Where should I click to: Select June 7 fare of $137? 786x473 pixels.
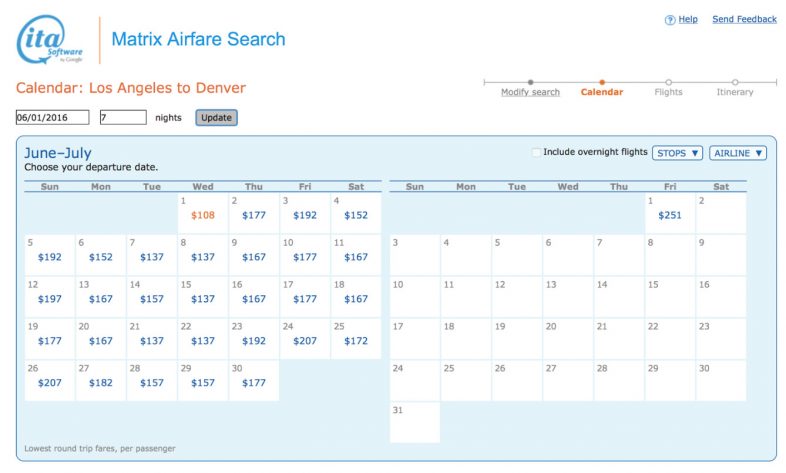(152, 257)
